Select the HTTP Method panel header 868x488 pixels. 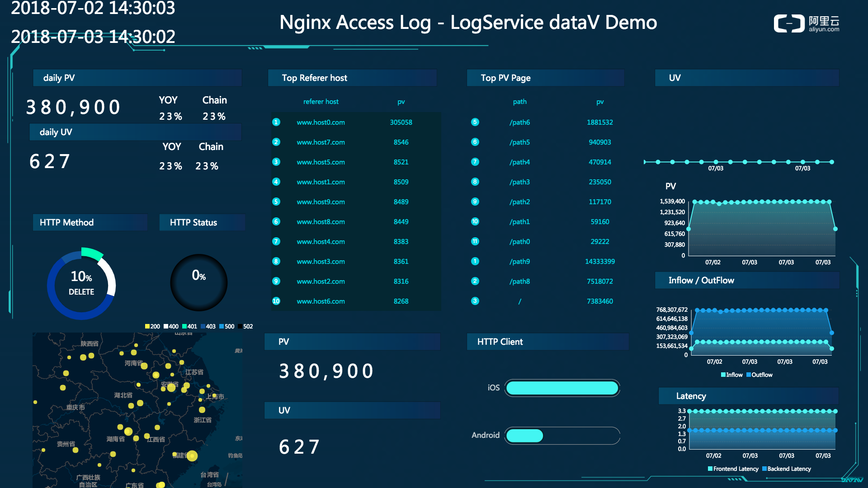(x=90, y=222)
